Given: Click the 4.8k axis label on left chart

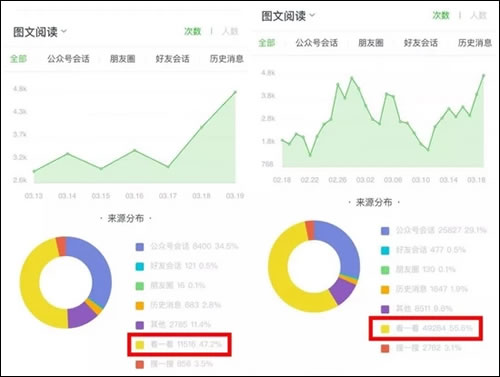Looking at the screenshot, I should [20, 89].
